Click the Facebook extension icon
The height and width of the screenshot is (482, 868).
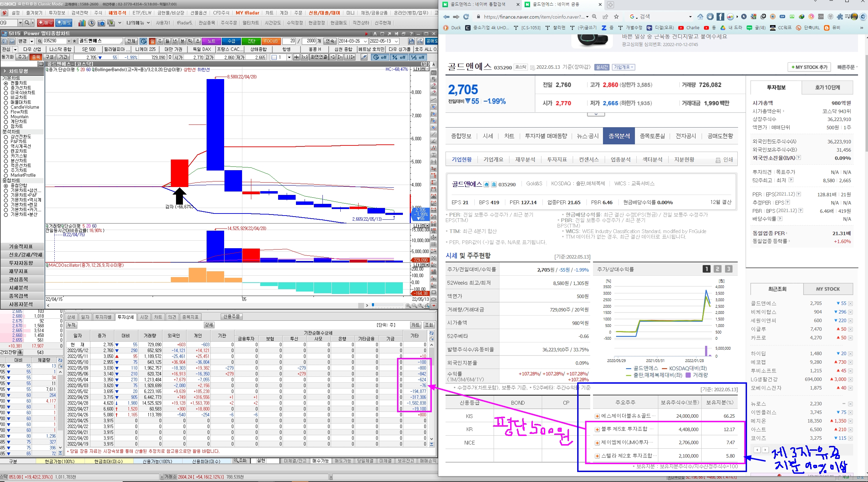[720, 17]
